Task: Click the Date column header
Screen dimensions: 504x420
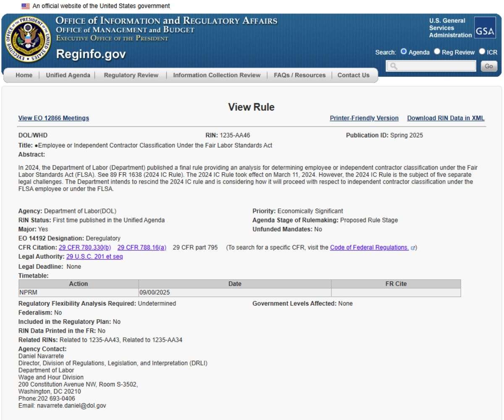Action: point(235,284)
